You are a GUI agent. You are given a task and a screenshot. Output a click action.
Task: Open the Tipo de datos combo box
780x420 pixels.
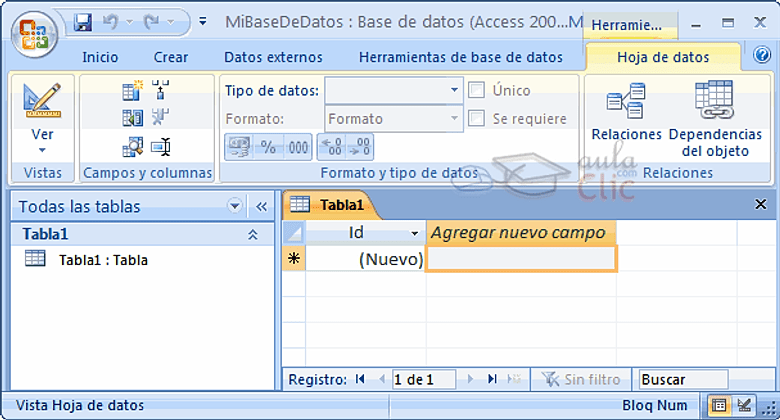tap(393, 90)
